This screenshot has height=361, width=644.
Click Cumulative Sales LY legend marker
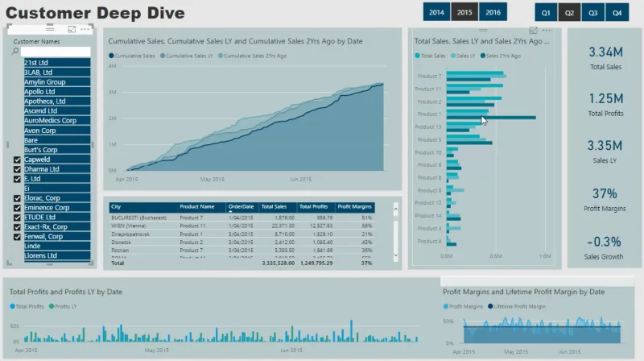point(163,56)
